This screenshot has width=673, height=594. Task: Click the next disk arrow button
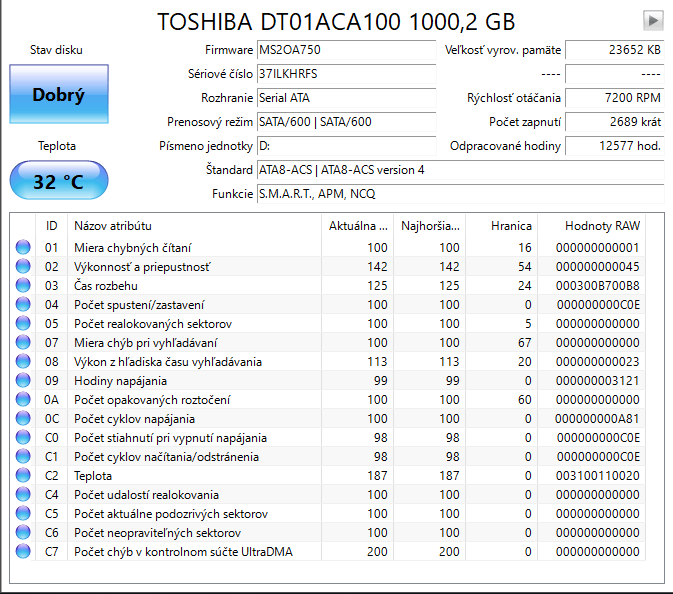(x=653, y=20)
